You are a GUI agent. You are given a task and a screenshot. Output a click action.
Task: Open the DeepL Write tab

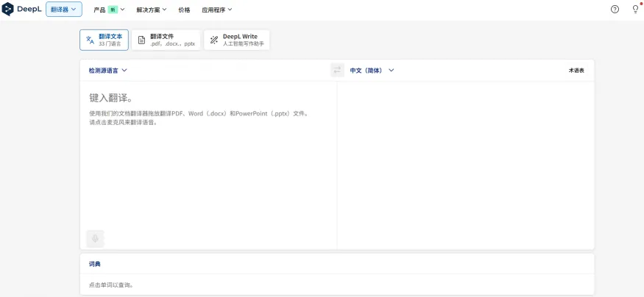click(236, 40)
